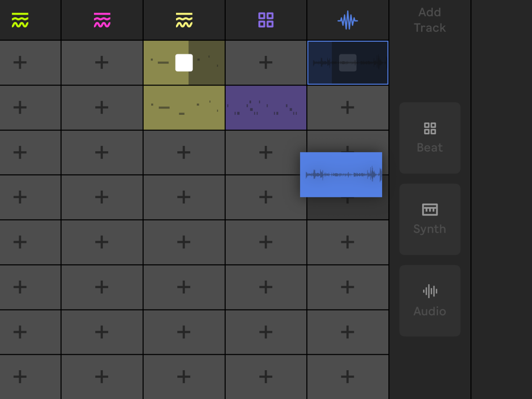Image resolution: width=532 pixels, height=399 pixels.
Task: Add clip in first lime track slot
Action: [20, 63]
